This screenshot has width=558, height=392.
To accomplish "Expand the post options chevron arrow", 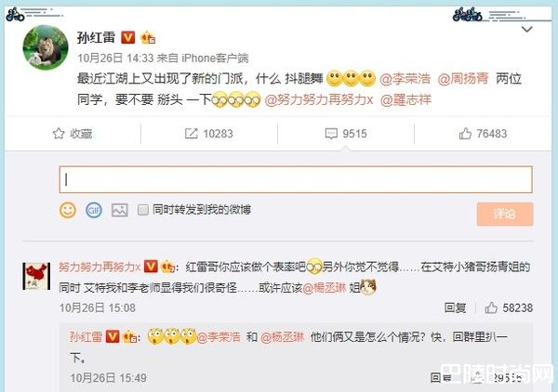I will click(x=526, y=29).
